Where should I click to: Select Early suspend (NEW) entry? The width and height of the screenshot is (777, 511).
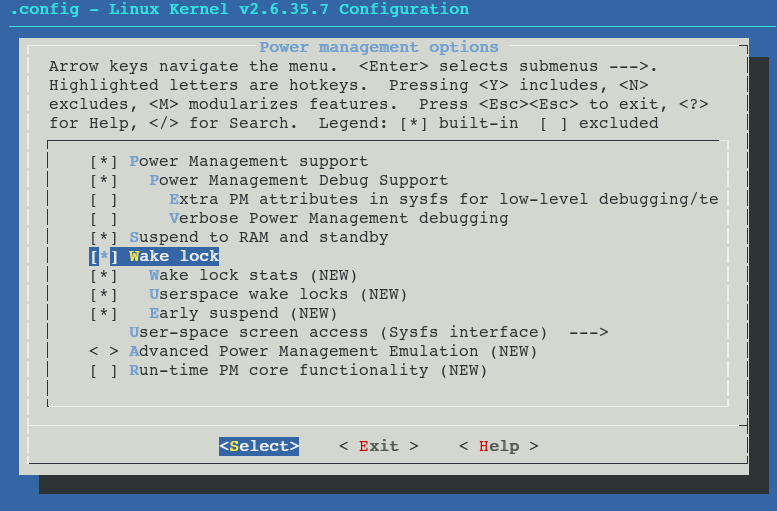pyautogui.click(x=243, y=314)
